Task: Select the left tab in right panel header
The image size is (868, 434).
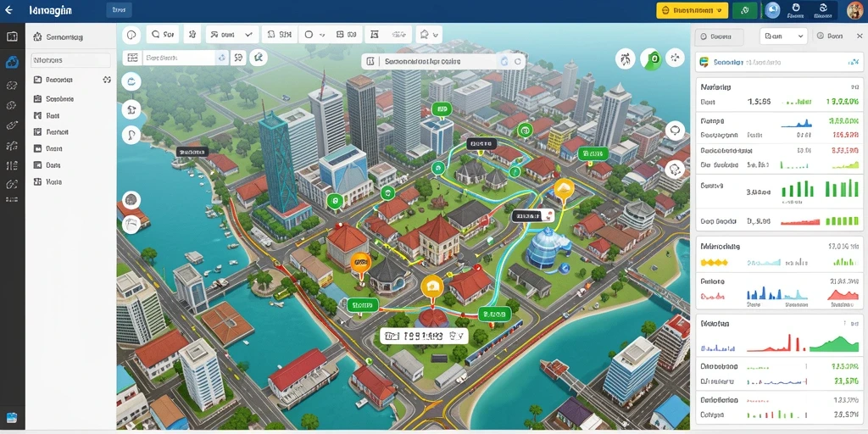Action: [x=719, y=36]
